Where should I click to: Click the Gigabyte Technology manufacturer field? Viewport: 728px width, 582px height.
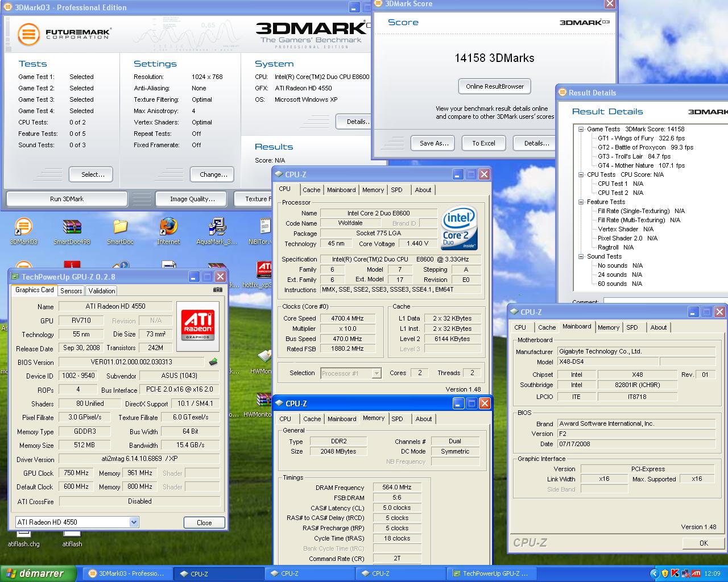[x=636, y=351]
